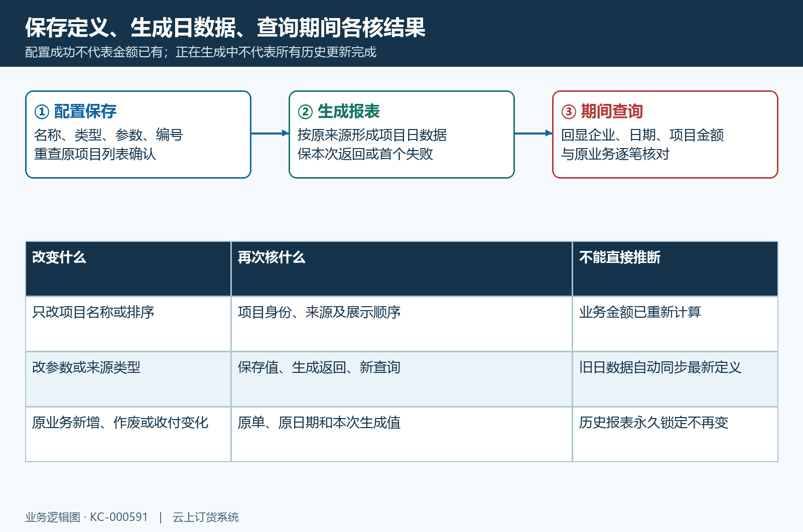This screenshot has width=803, height=532.
Task: Click the line 名称、类型、参数、编号
Action: (x=108, y=135)
